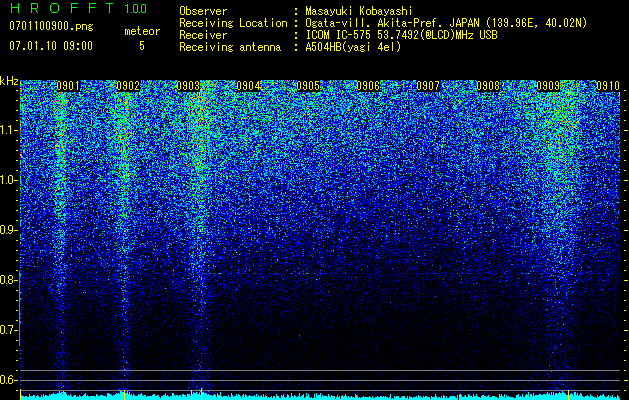Click the 0908 time marker
This screenshot has width=629, height=400.
(488, 86)
